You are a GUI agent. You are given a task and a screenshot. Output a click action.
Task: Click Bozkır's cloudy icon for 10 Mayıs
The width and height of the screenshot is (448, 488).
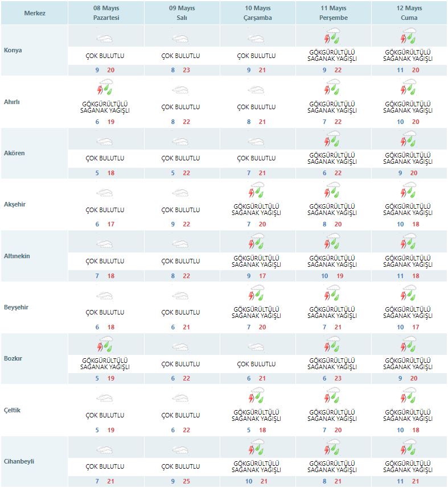pyautogui.click(x=257, y=347)
